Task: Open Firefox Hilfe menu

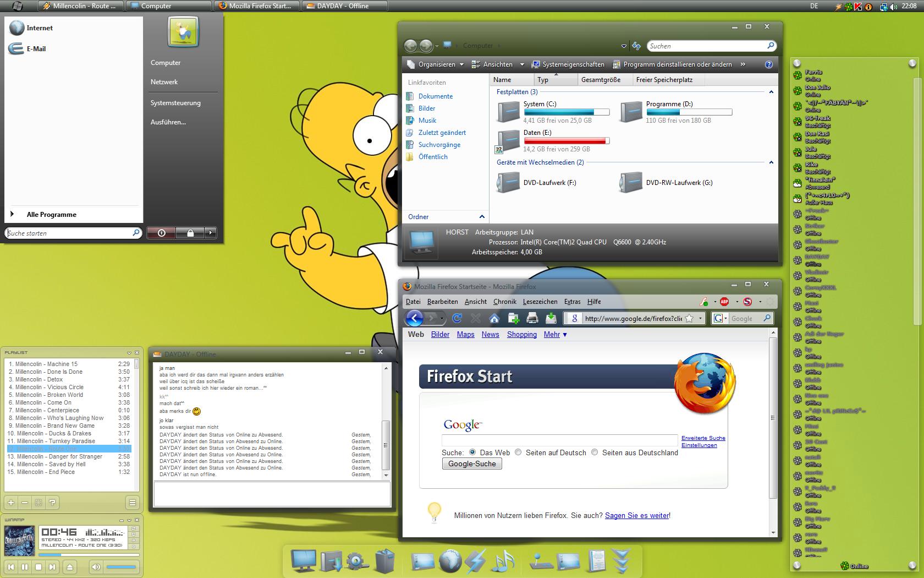Action: tap(594, 302)
